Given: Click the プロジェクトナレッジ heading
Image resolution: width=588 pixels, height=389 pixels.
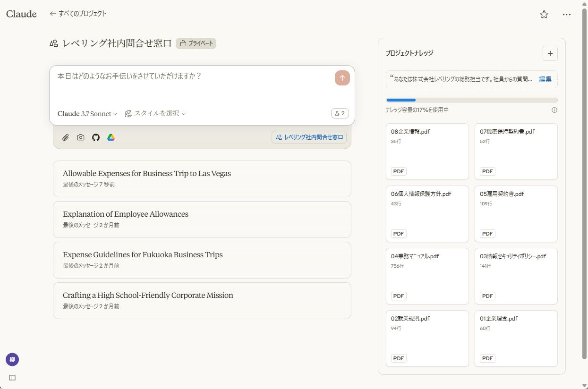Looking at the screenshot, I should click(x=409, y=53).
